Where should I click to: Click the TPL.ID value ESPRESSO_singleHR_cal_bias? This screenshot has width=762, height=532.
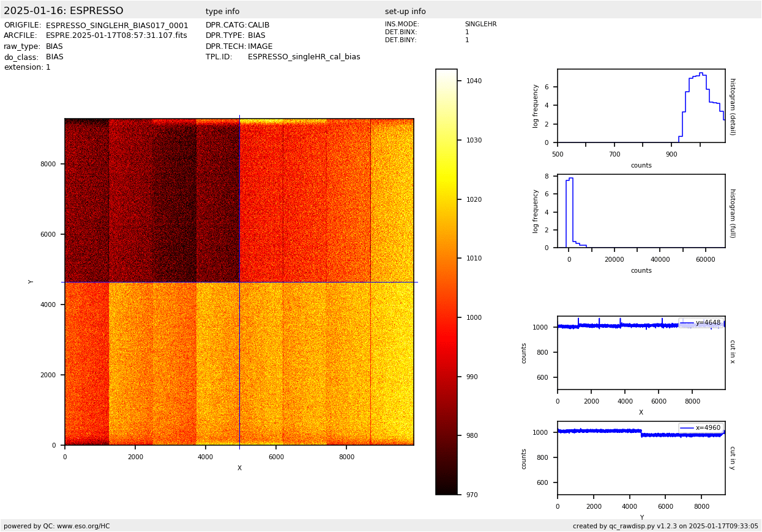point(304,57)
